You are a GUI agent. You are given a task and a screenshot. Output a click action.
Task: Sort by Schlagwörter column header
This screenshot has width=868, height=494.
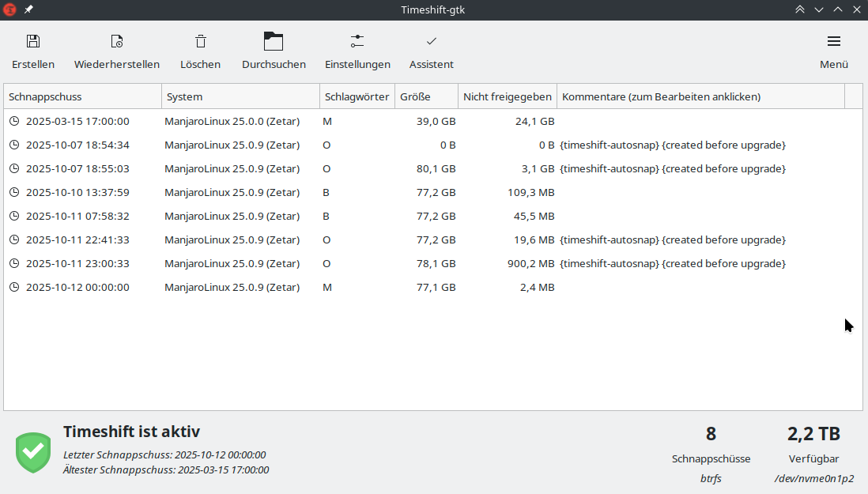(357, 96)
